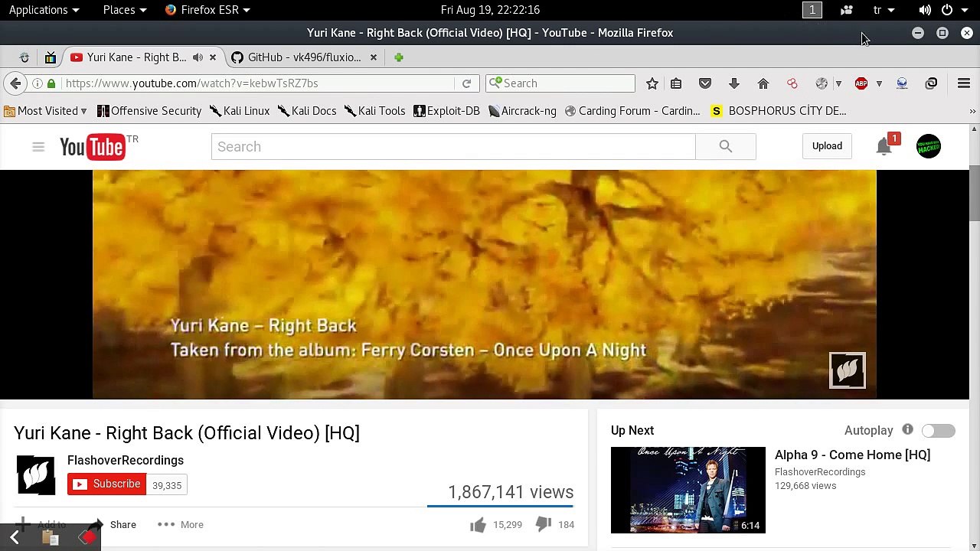Screen dimensions: 980x551
Task: Show site information icon in address bar
Action: click(37, 83)
